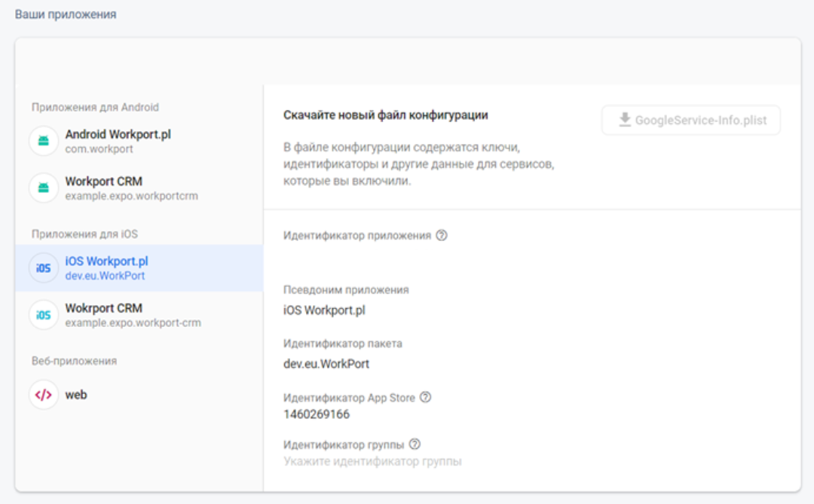Click the Android icon beside Android Workport.pl
The width and height of the screenshot is (814, 504).
coord(44,141)
